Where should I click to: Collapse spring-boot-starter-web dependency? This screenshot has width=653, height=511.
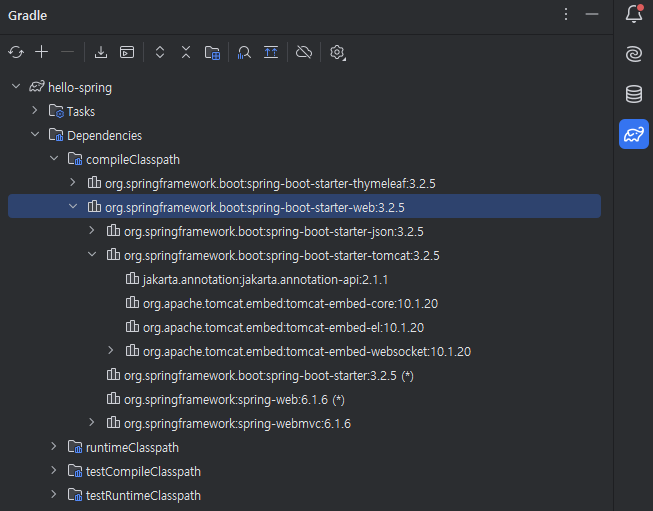pos(73,207)
